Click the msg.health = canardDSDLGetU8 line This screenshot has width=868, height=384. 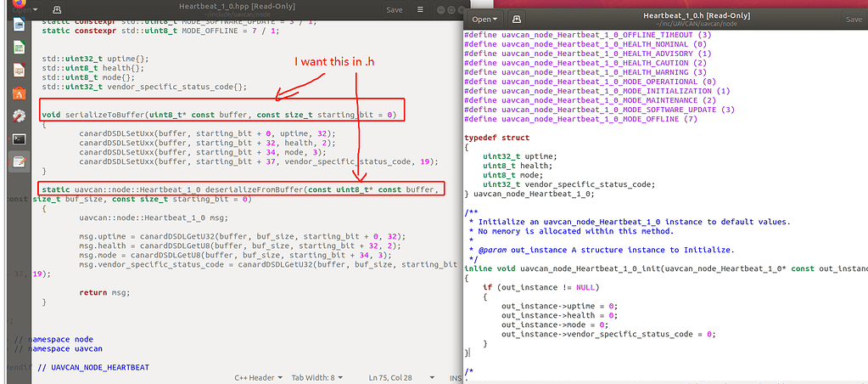pos(239,246)
